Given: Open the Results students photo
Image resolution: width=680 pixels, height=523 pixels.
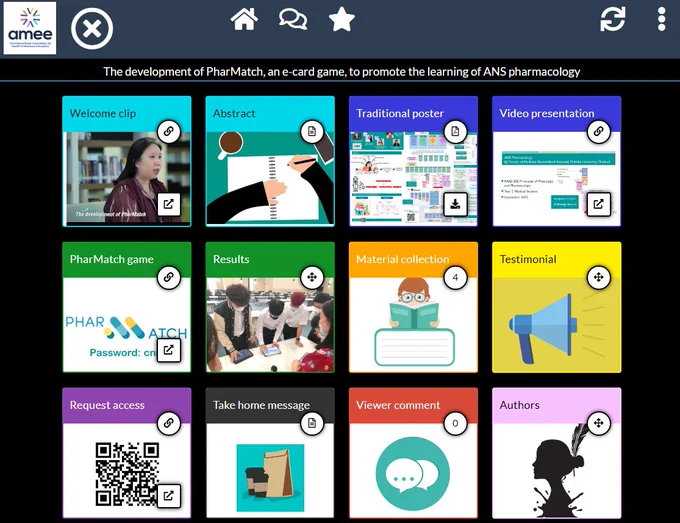Looking at the screenshot, I should pos(270,325).
